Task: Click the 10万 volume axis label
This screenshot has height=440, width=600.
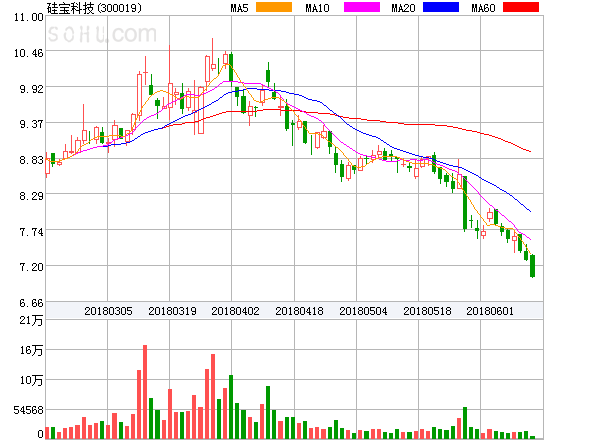Action: 31,380
